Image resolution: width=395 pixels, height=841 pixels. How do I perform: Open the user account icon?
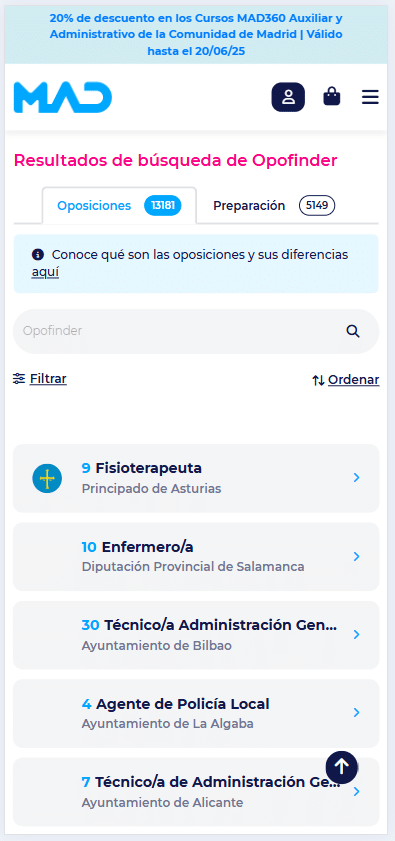click(288, 97)
